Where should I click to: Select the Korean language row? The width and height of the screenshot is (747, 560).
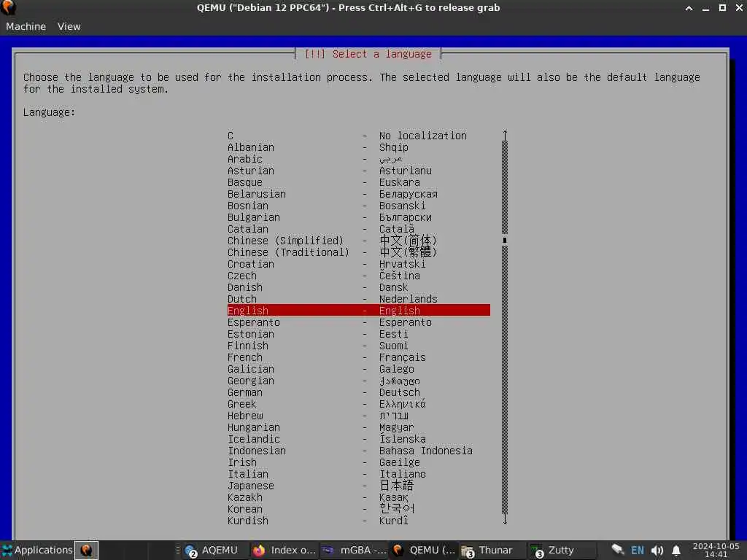pos(359,509)
